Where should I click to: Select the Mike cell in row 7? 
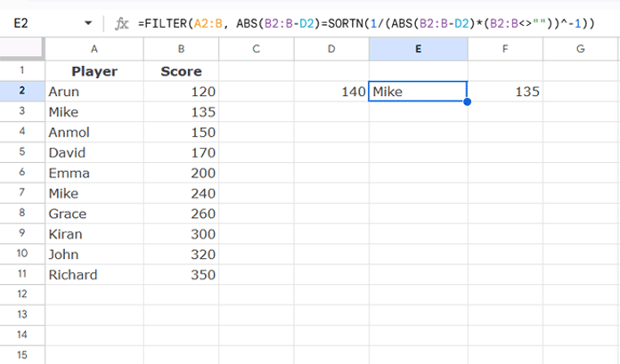coord(94,193)
